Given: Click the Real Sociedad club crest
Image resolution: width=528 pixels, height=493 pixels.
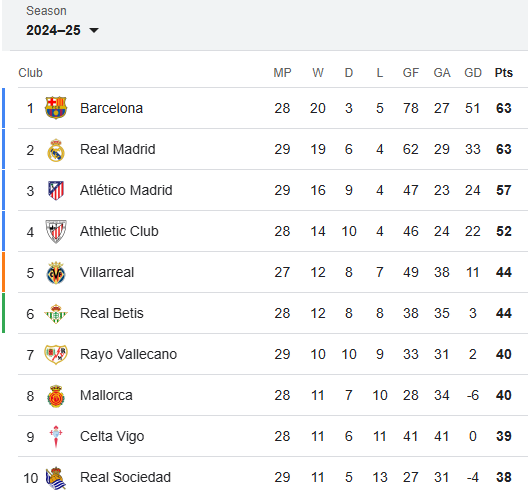Looking at the screenshot, I should [x=56, y=478].
